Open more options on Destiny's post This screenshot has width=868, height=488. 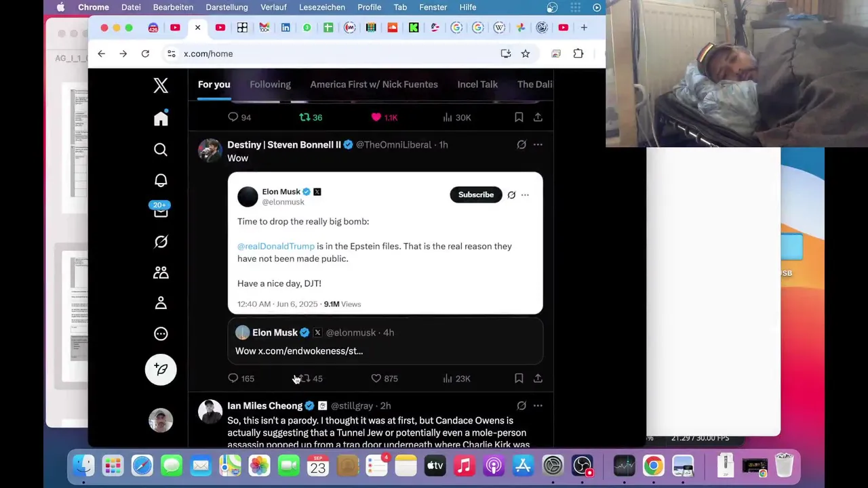pos(538,144)
